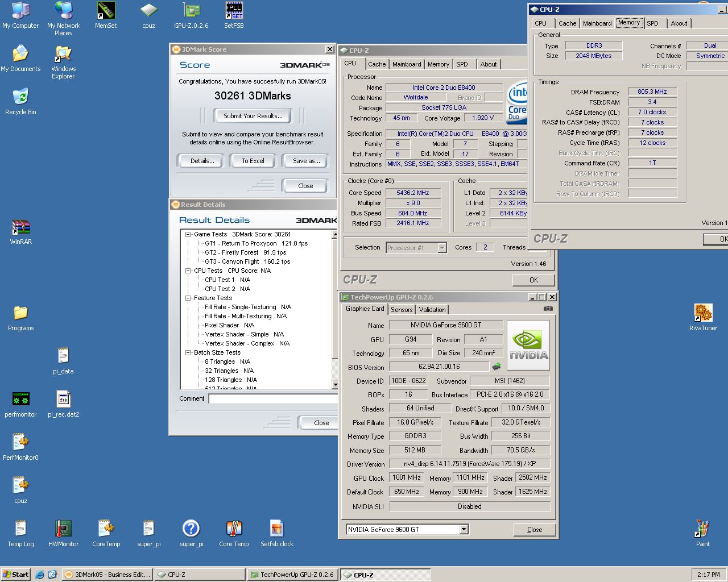Collapse the CPU Tests tree node

[x=188, y=271]
